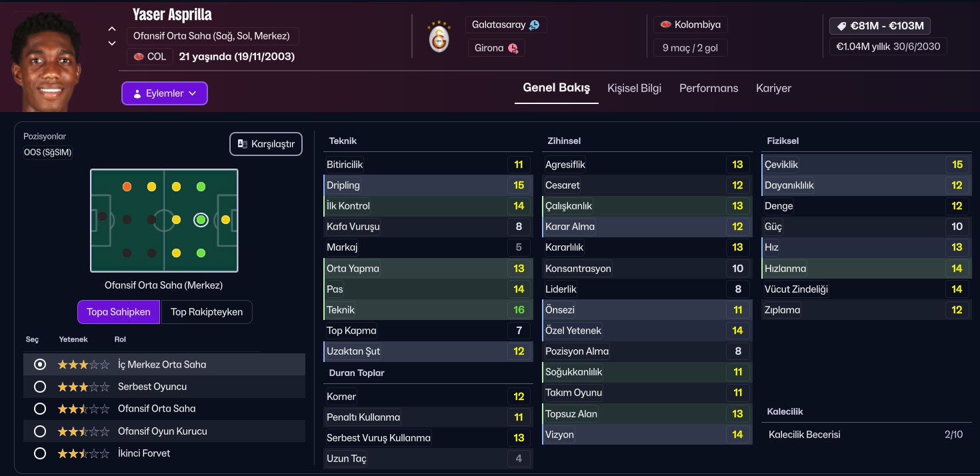Open the Eylemler actions dropdown
The width and height of the screenshot is (980, 476).
tap(165, 93)
